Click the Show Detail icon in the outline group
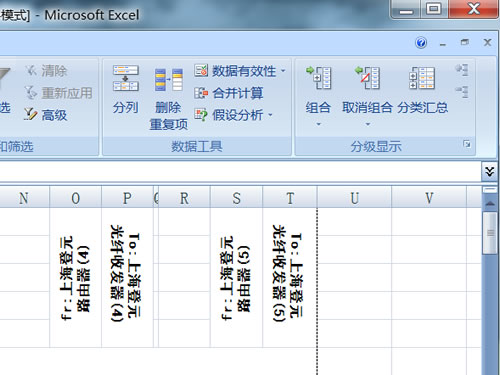500x375 pixels. pyautogui.click(x=462, y=70)
